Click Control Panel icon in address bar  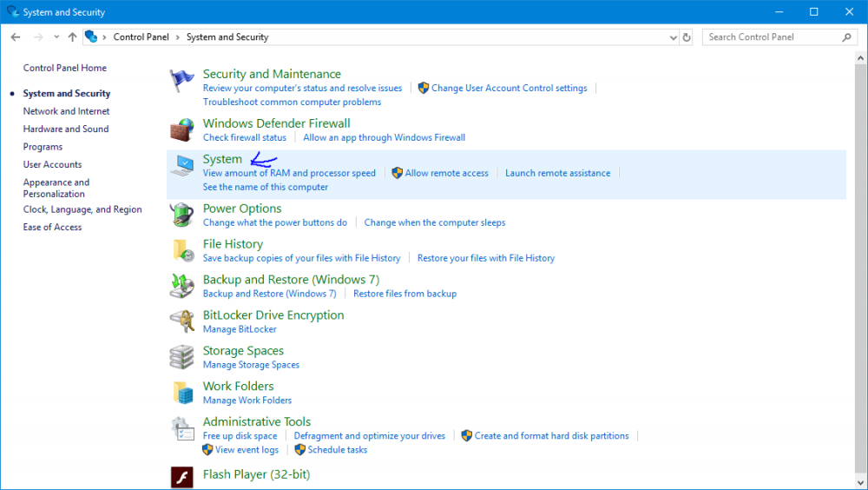91,37
